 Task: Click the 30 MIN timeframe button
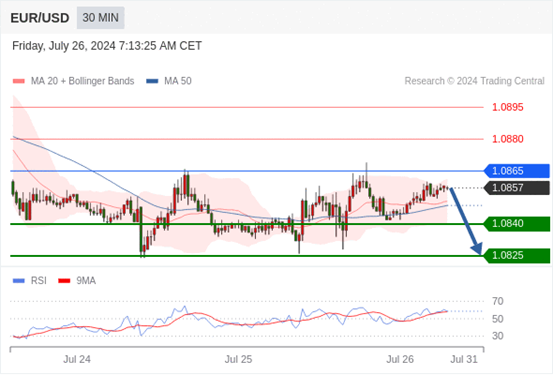tap(101, 18)
